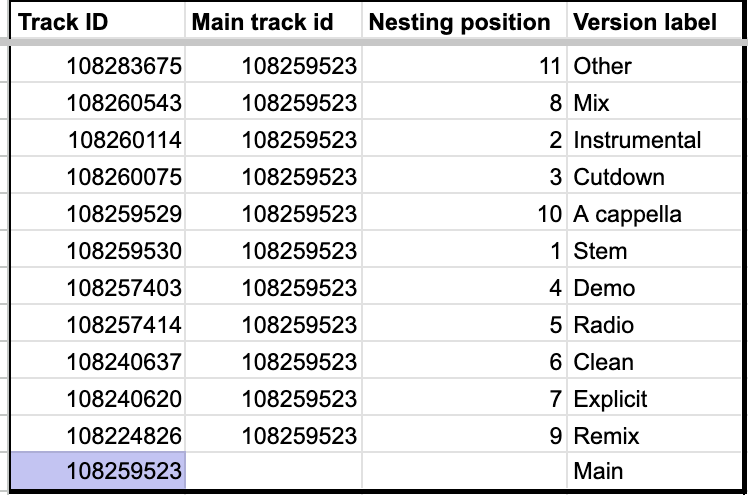Select the highlighted cell 108259523 in Track ID
Screen dimensions: 748x495
[98, 471]
